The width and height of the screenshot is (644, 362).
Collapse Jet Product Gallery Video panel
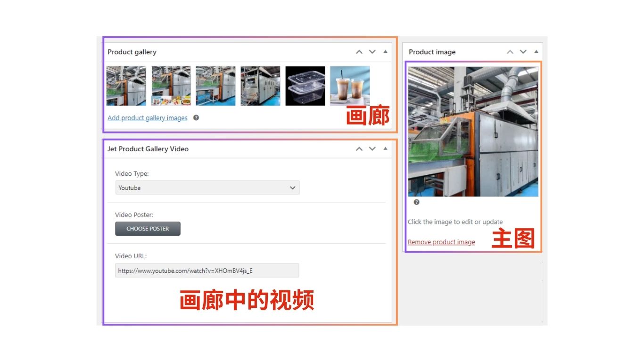point(385,149)
